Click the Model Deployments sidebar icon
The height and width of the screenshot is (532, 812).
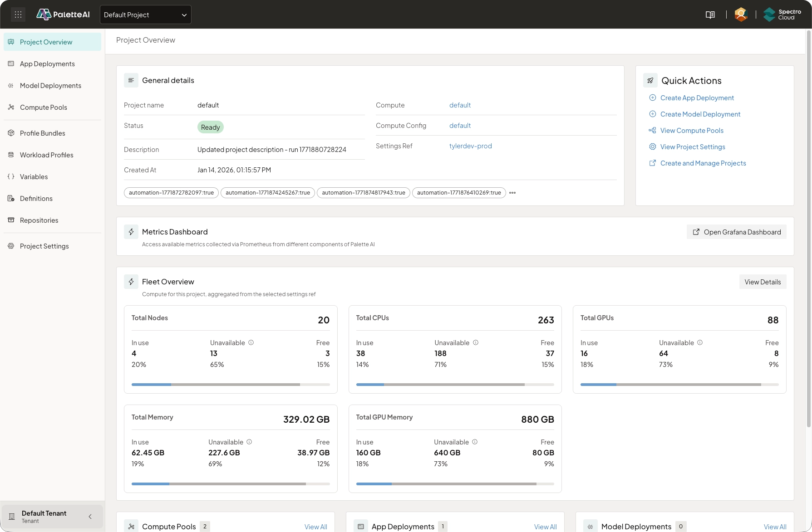[11, 85]
